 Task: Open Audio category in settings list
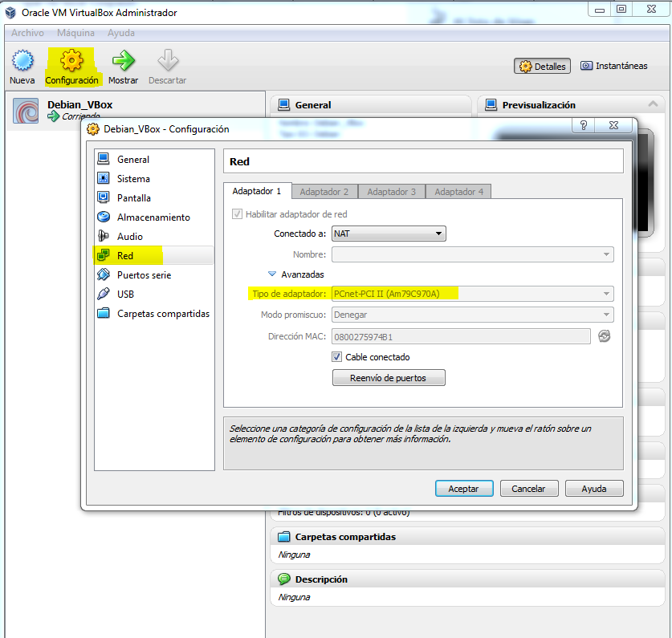154,237
